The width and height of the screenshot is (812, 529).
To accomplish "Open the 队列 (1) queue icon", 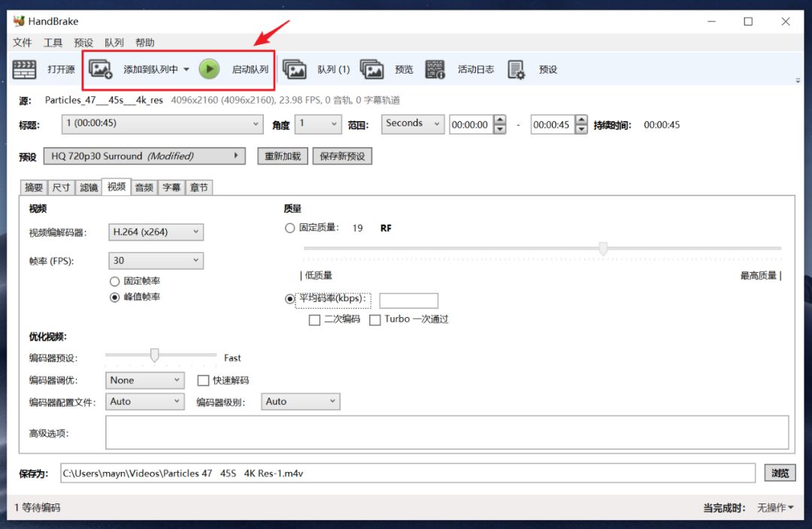I will coord(295,69).
